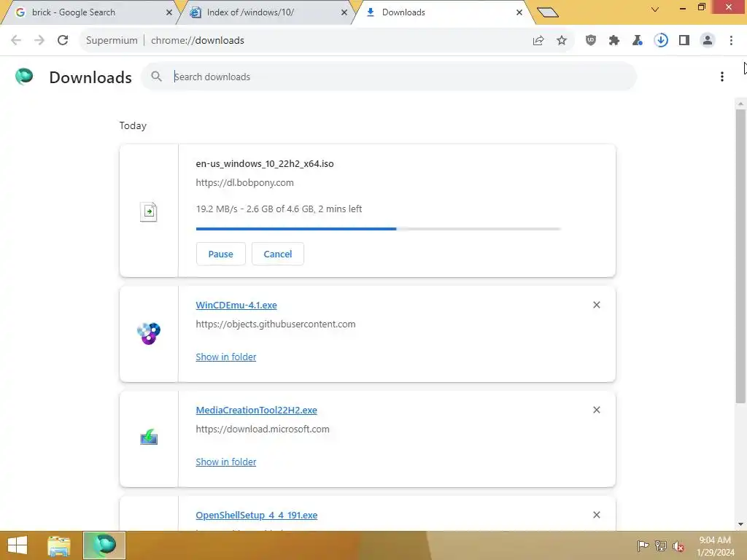Remove MediaCreationTool22H2.exe from the list

click(x=597, y=410)
